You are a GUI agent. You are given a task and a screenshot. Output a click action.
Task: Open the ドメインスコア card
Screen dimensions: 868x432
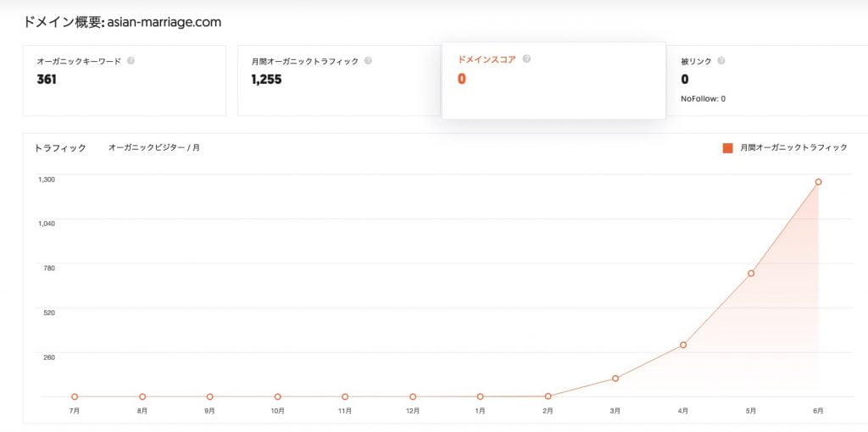(553, 80)
